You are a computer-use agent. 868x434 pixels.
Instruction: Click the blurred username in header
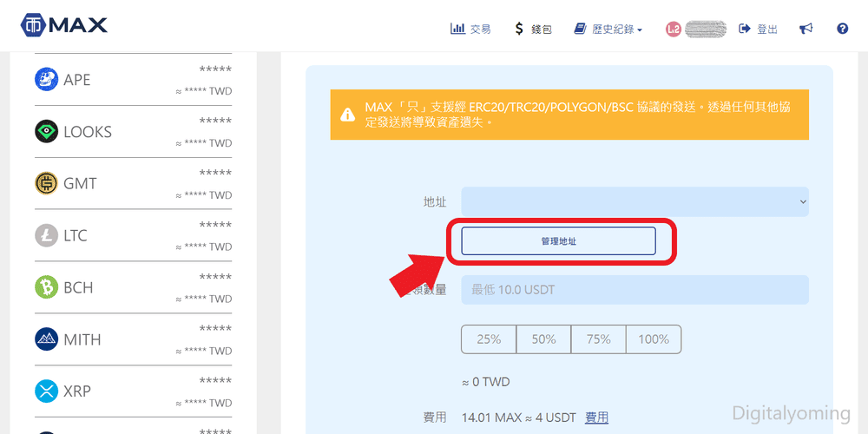(706, 29)
